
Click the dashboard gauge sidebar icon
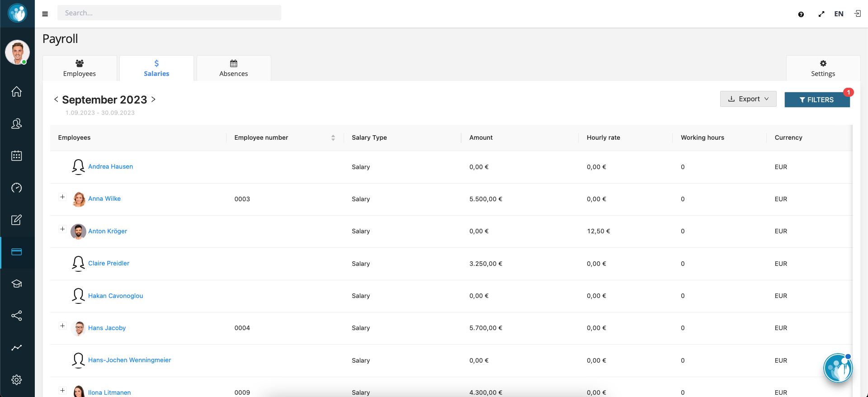(17, 188)
